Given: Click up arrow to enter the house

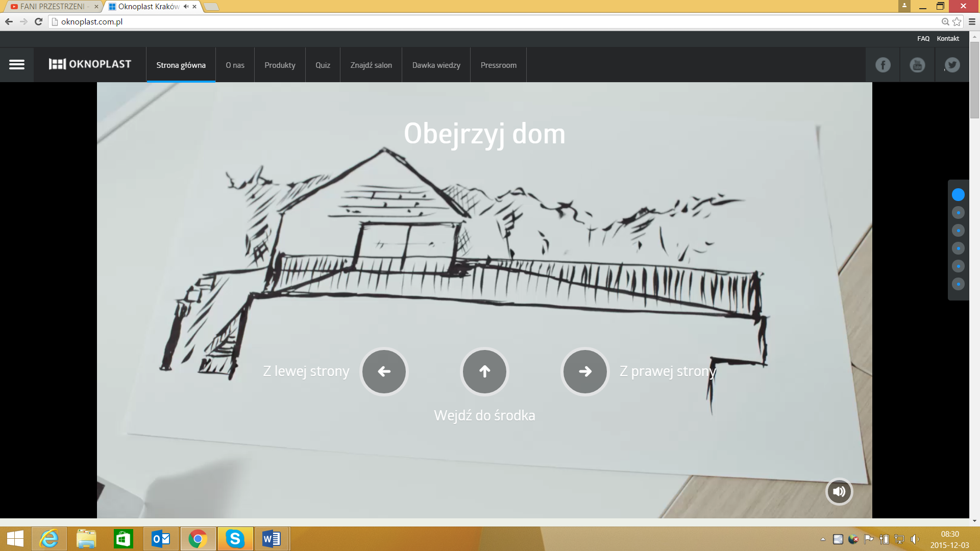Looking at the screenshot, I should tap(484, 371).
